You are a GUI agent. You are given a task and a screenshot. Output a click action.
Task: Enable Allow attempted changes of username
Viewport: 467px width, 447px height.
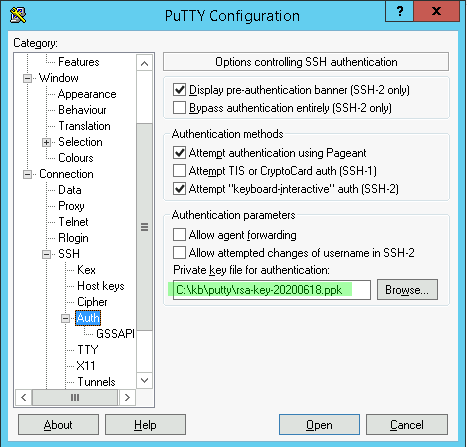(179, 253)
